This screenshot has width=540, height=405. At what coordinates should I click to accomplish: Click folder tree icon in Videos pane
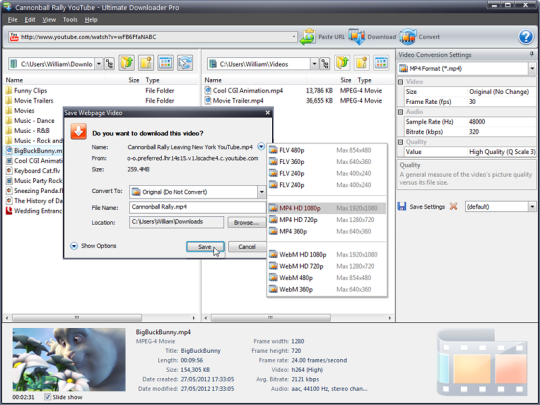click(x=325, y=64)
